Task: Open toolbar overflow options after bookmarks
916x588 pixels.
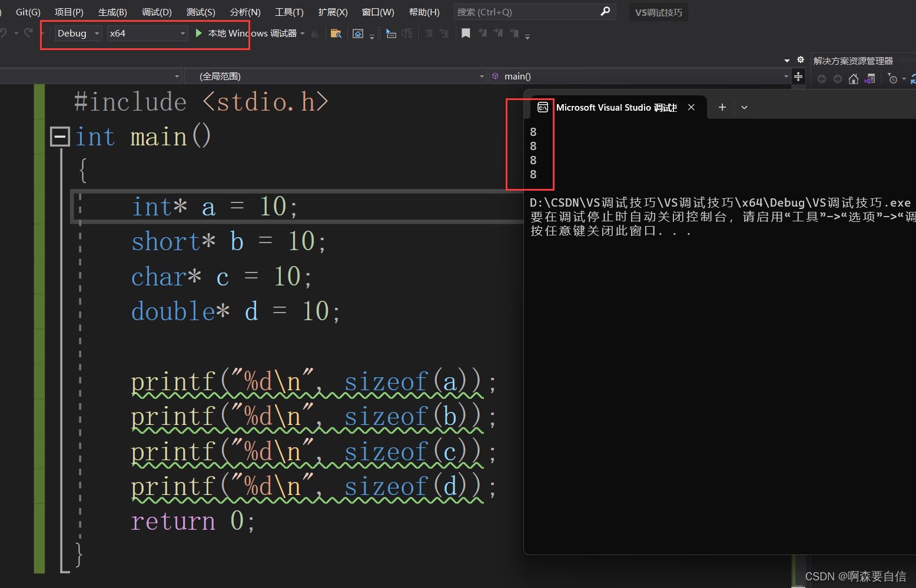Action: click(527, 36)
